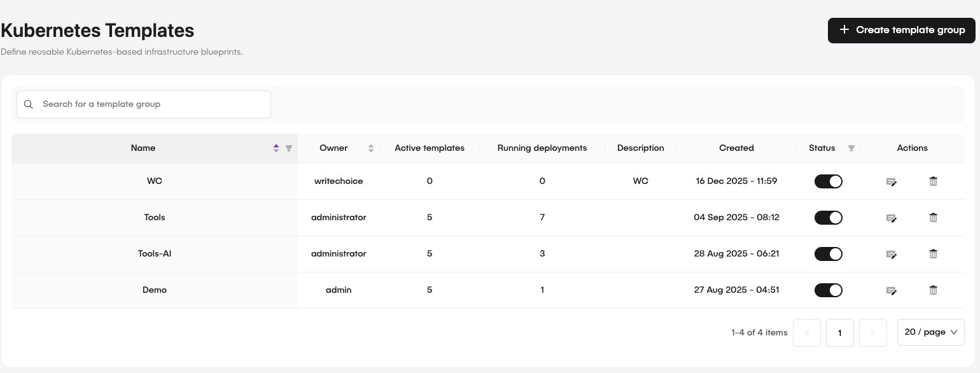The width and height of the screenshot is (980, 373).
Task: Open the edit icon for the WC template group
Action: click(x=892, y=181)
